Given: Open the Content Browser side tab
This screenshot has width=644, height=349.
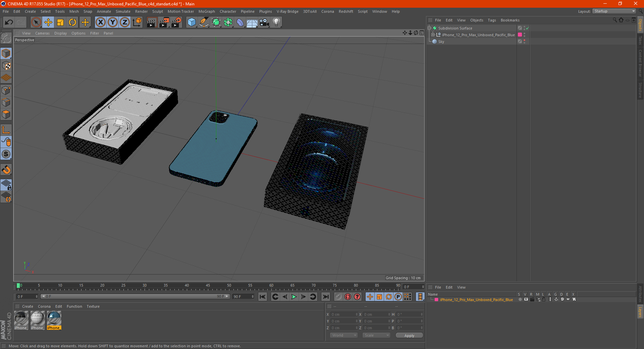Looking at the screenshot, I should (640, 63).
